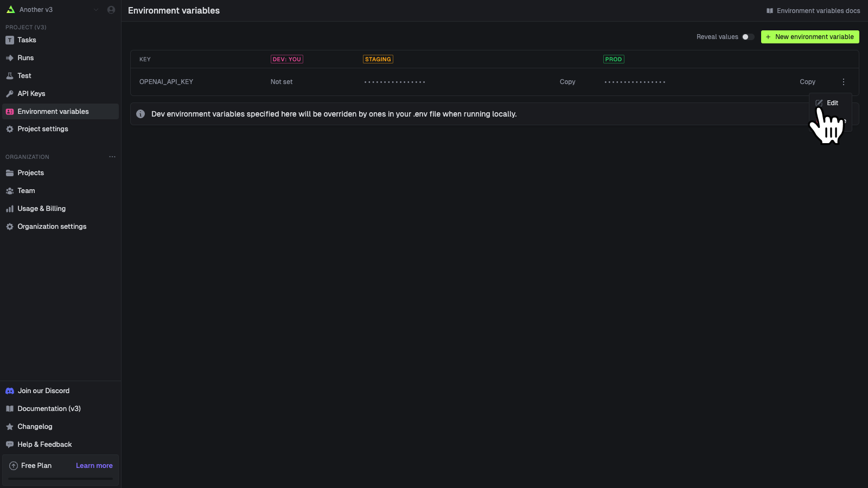Click the Usage & Billing chart icon
Viewport: 868px width, 488px height.
(10, 208)
